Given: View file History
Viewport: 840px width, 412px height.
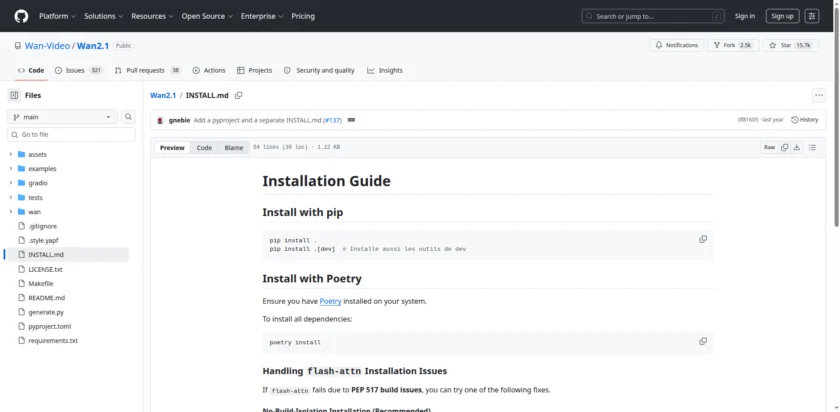Looking at the screenshot, I should [805, 120].
